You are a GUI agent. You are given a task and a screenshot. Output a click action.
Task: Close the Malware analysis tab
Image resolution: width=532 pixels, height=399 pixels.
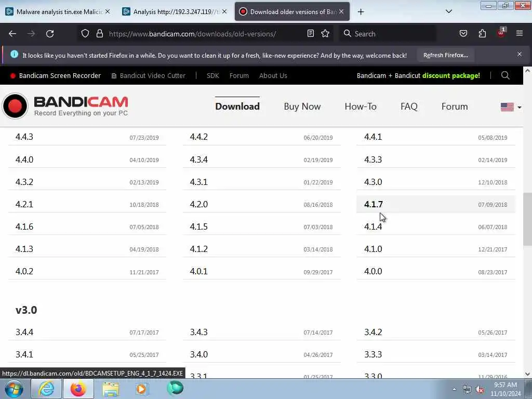coord(108,11)
